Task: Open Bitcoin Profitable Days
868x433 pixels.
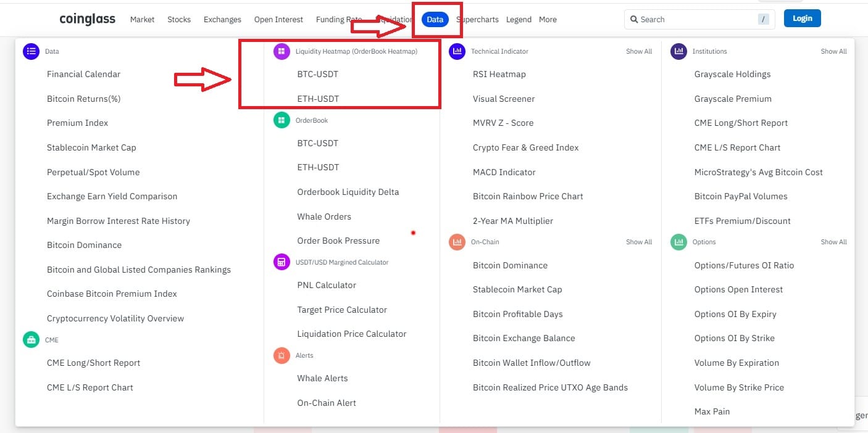Action: 518,314
